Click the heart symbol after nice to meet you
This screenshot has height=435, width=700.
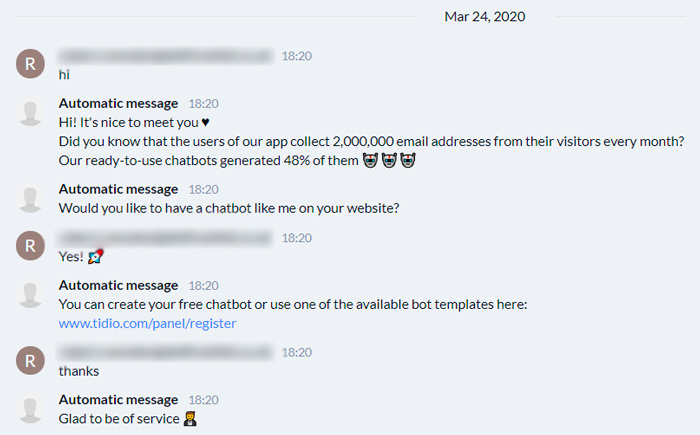pos(205,122)
